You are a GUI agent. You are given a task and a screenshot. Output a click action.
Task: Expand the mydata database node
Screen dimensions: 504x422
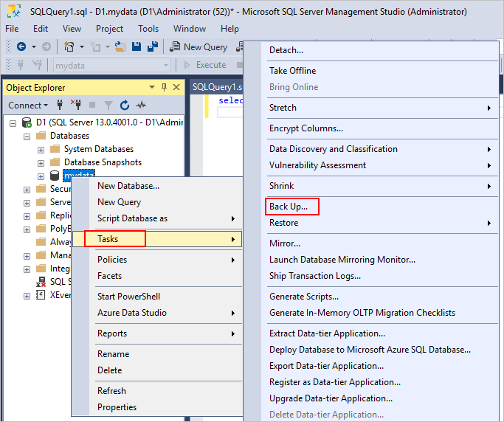pos(41,176)
